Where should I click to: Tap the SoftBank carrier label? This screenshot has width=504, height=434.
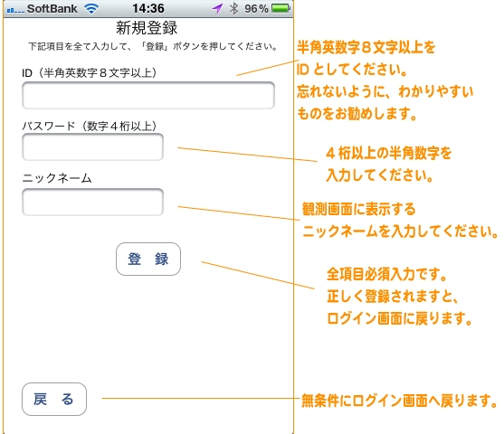coord(52,9)
